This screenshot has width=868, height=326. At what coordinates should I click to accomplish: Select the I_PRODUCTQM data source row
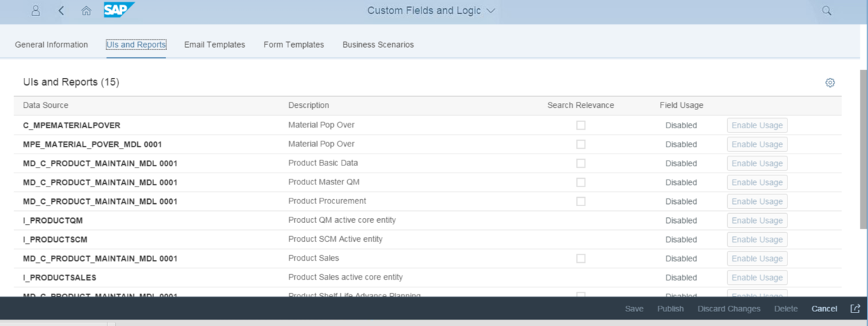[x=53, y=221]
